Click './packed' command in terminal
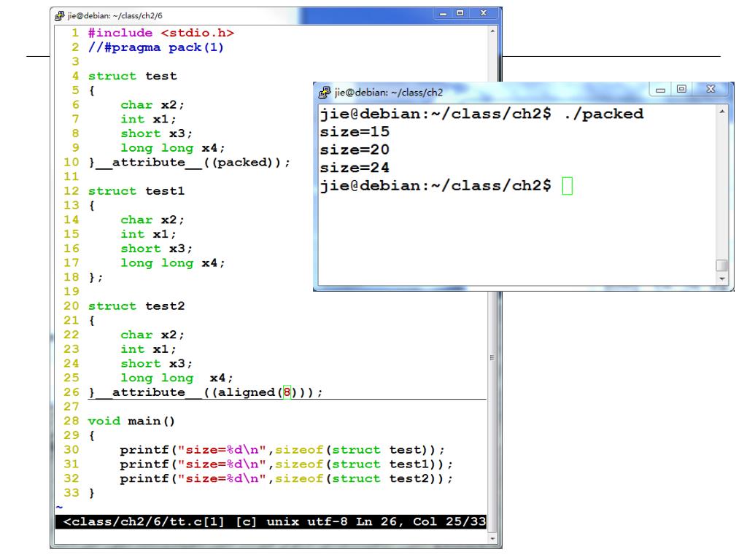 603,114
